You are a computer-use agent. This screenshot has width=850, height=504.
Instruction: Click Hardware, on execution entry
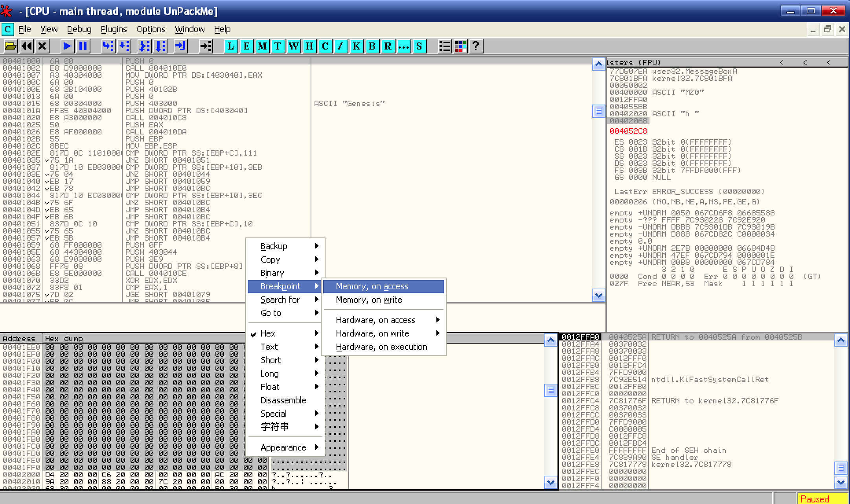381,347
